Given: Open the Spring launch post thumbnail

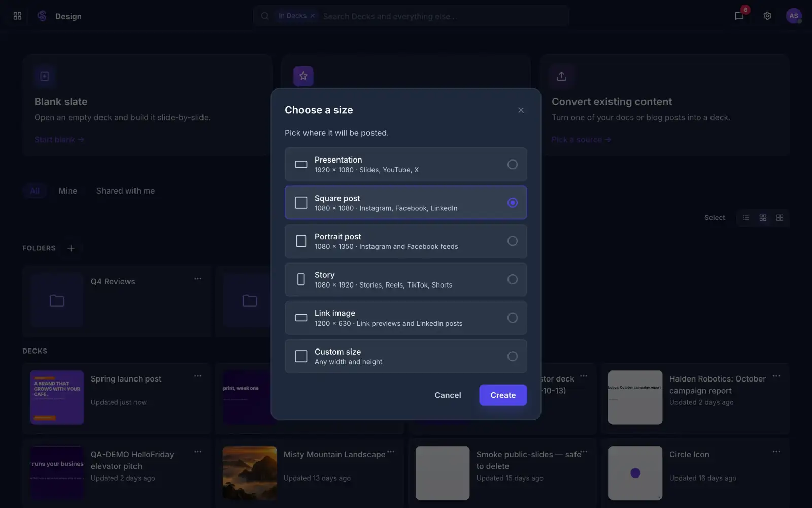Looking at the screenshot, I should 57,397.
